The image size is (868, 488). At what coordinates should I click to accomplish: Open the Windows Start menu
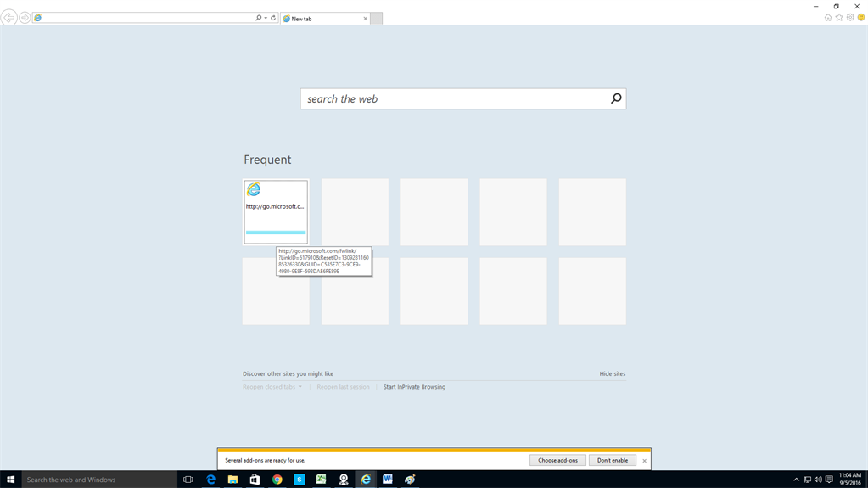tap(10, 480)
